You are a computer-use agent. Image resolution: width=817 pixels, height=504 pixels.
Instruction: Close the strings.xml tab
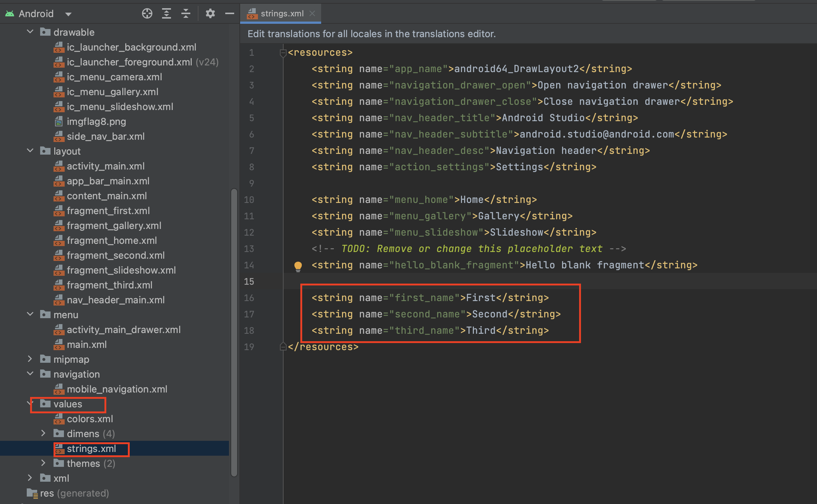point(312,14)
